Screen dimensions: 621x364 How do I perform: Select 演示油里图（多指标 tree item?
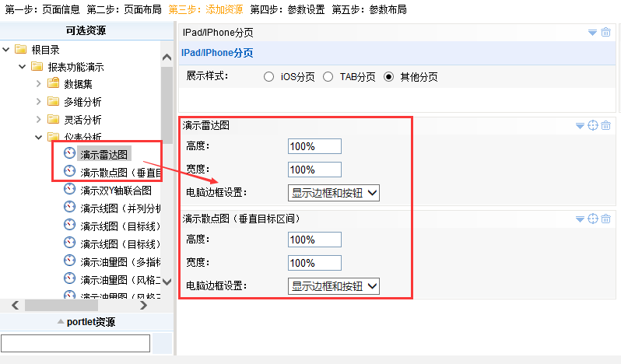121,262
